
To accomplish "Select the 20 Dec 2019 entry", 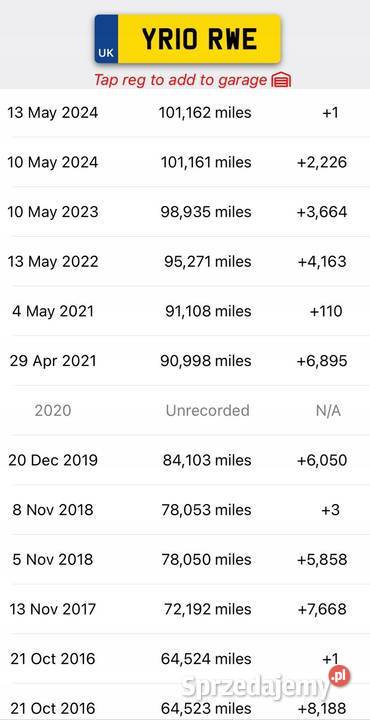I will coord(185,460).
